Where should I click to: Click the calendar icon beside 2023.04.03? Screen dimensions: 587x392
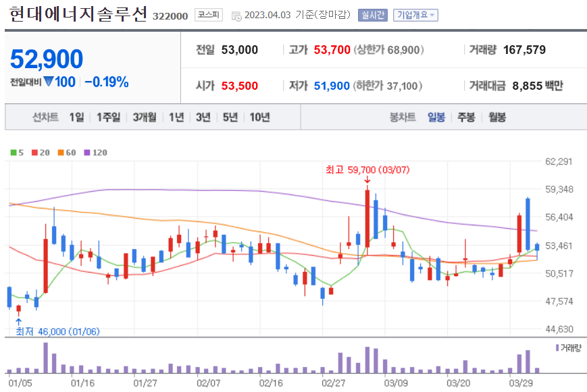click(236, 16)
